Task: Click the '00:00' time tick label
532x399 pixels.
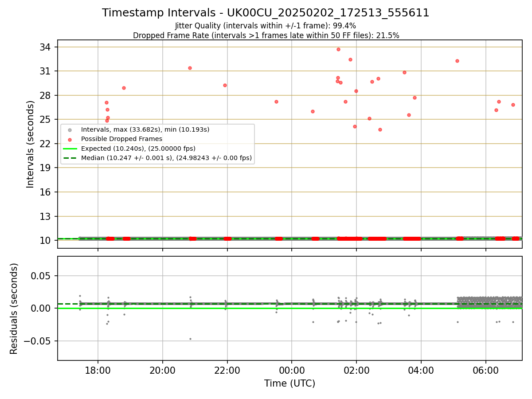Action: tap(292, 370)
